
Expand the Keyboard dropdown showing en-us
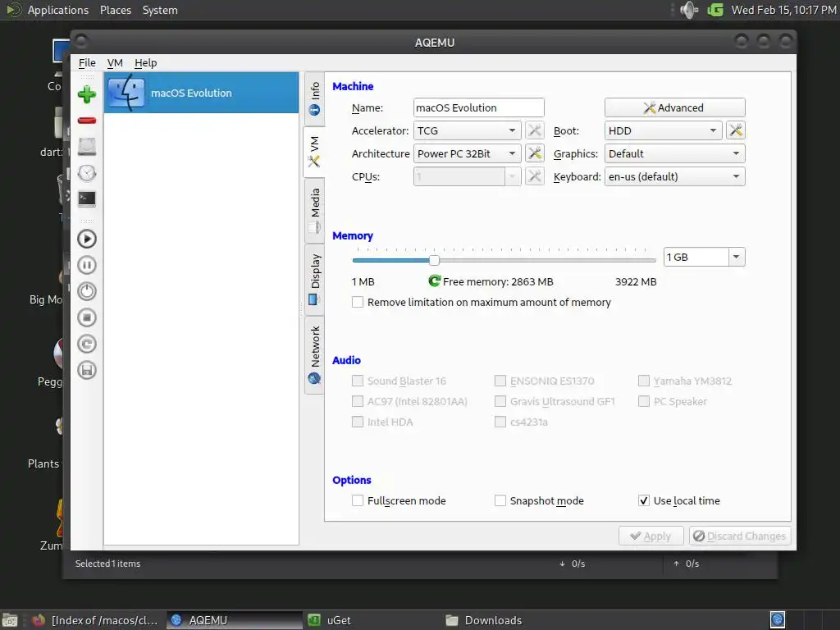tap(674, 176)
